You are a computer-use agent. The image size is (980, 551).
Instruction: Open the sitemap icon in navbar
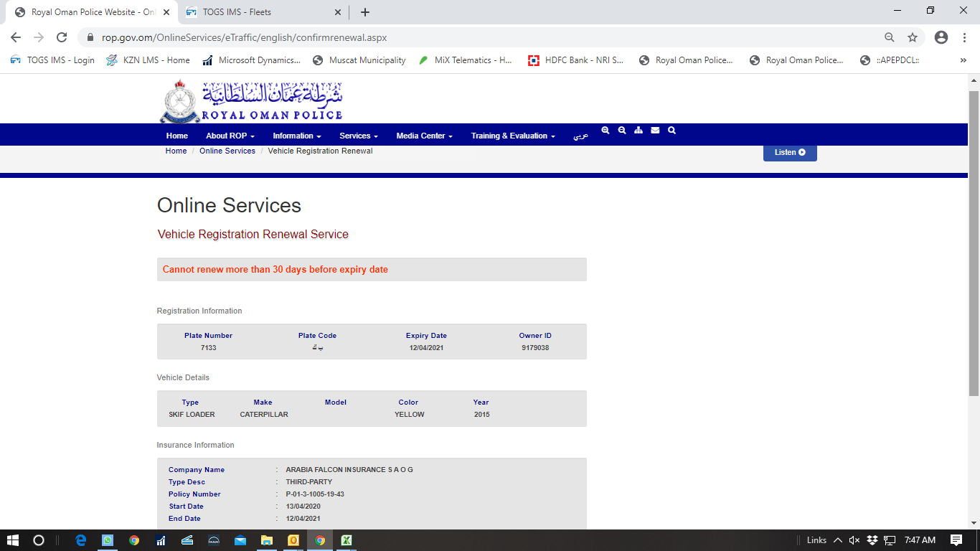pos(639,131)
